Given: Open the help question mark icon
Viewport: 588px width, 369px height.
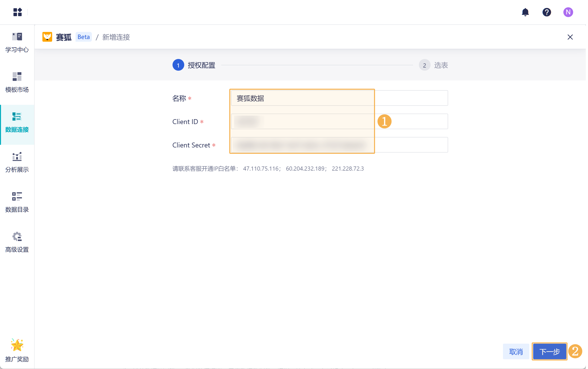Looking at the screenshot, I should point(547,12).
